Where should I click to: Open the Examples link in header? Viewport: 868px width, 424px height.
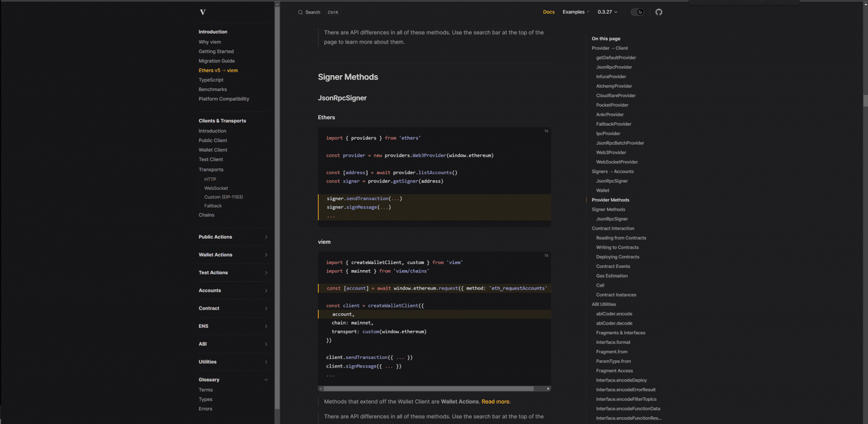click(575, 12)
